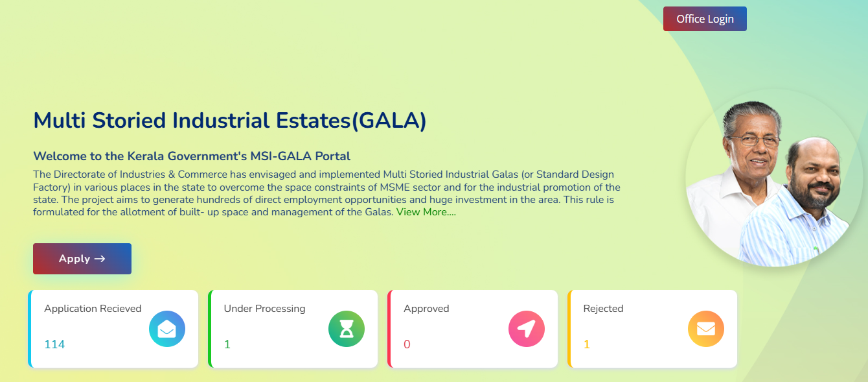Click the Directorate of Industries description paragraph

(324, 193)
